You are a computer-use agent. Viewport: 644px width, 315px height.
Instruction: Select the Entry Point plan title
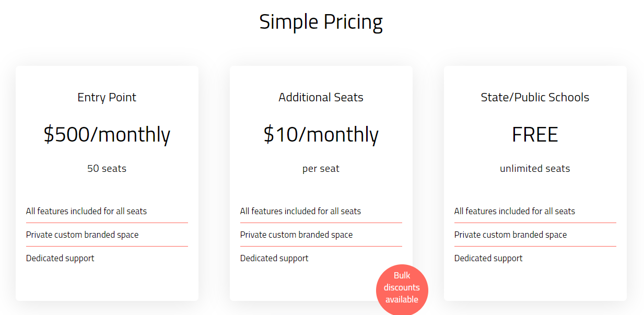click(x=107, y=97)
